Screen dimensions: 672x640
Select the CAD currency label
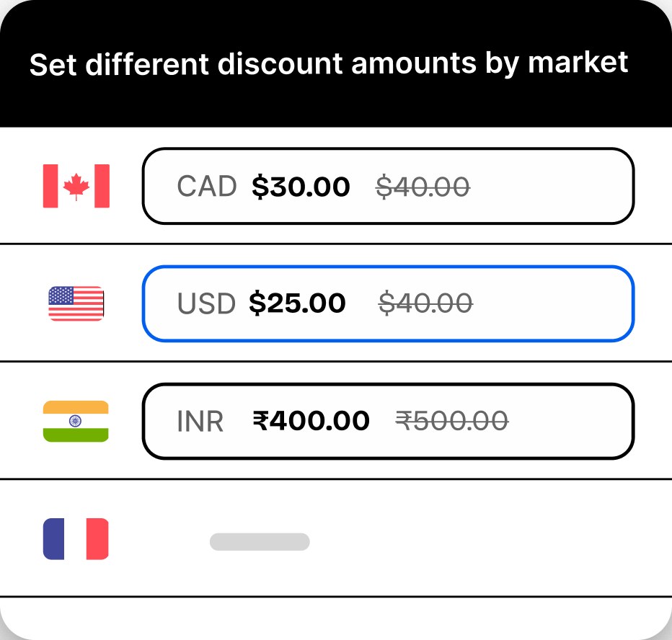point(206,186)
